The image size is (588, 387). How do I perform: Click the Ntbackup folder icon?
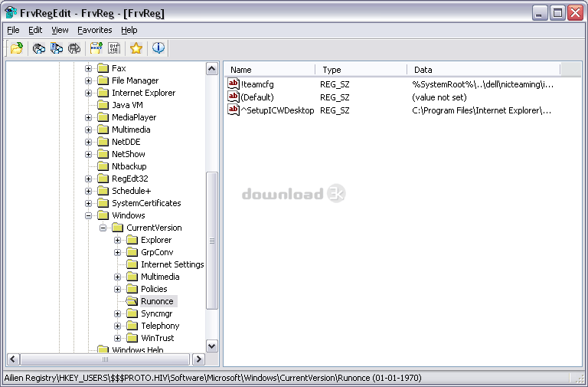[x=103, y=166]
